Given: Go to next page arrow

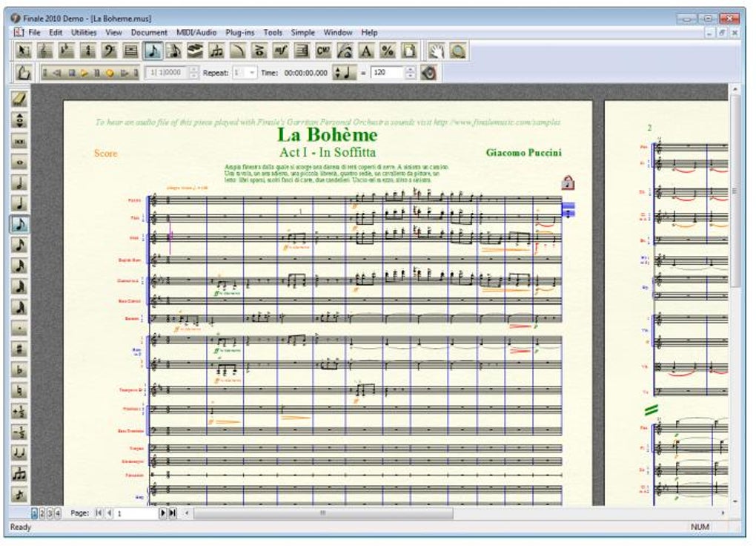Looking at the screenshot, I should click(x=163, y=513).
